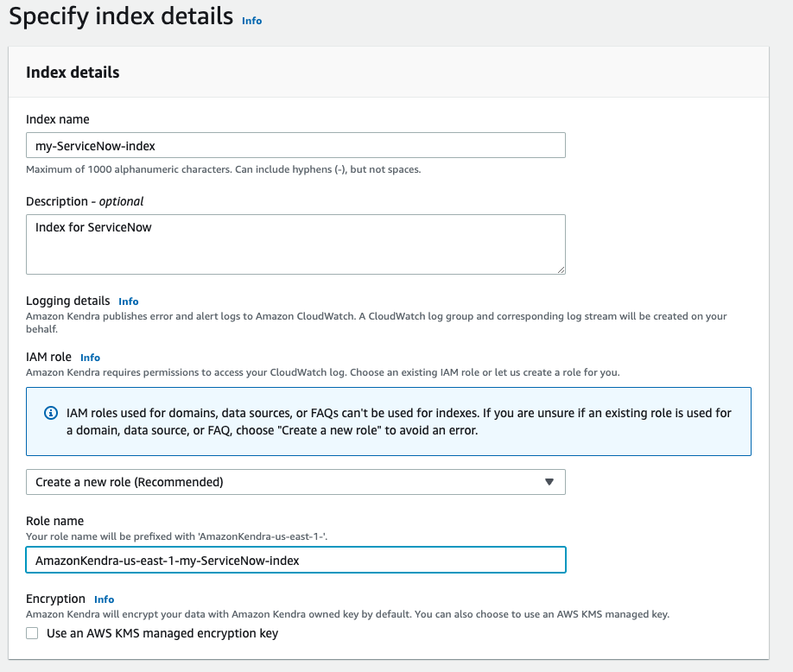Grab the Description textarea resize handle
This screenshot has height=672, width=793.
561,269
